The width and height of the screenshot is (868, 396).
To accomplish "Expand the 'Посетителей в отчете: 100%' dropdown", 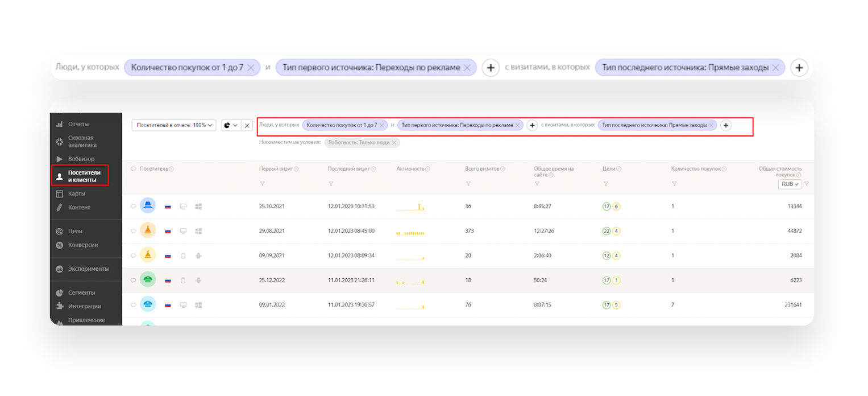I will tap(174, 125).
